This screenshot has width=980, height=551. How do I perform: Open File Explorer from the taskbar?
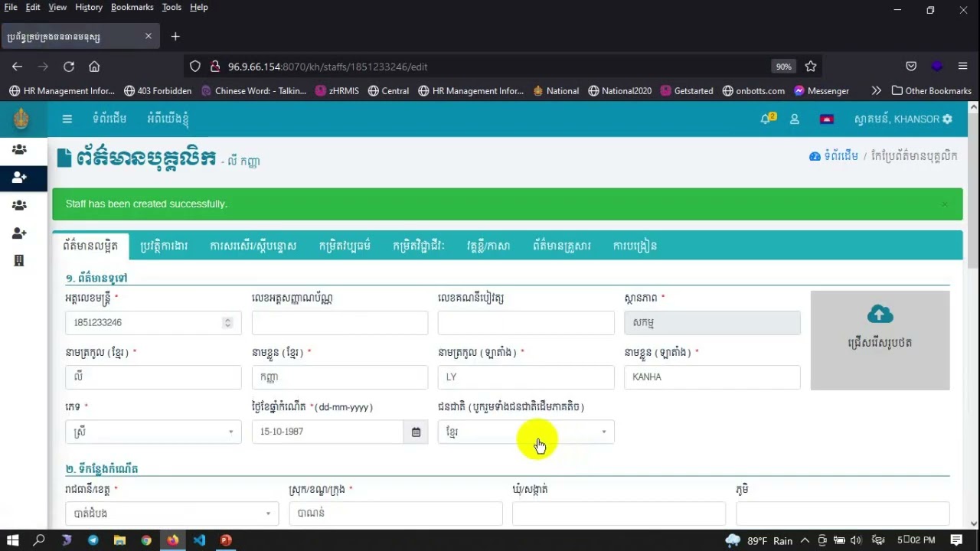[x=119, y=540]
